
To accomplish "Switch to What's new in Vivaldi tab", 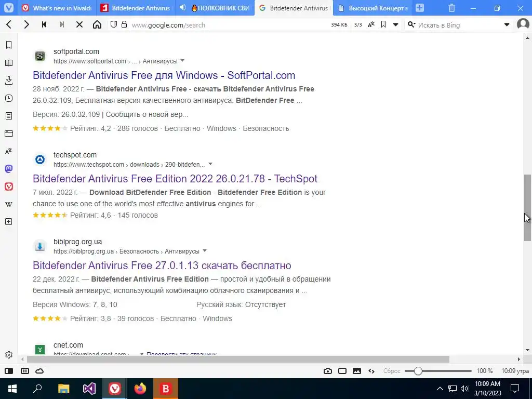I will pyautogui.click(x=57, y=8).
